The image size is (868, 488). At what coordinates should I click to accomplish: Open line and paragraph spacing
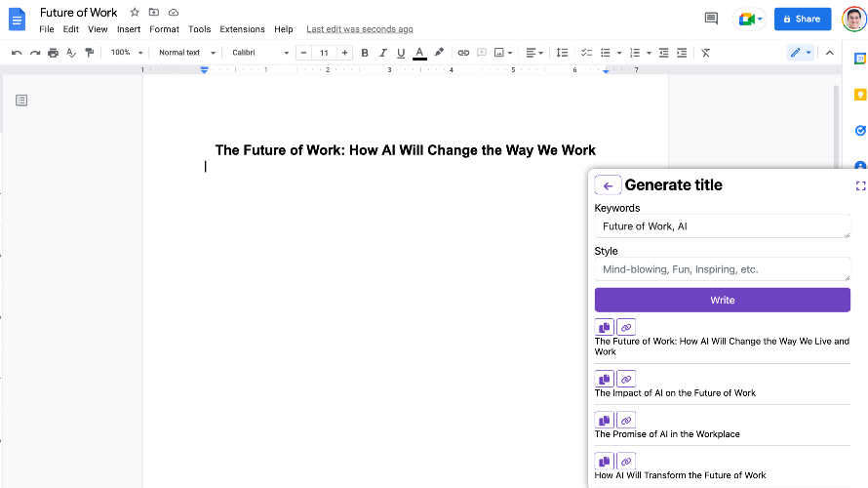[562, 53]
